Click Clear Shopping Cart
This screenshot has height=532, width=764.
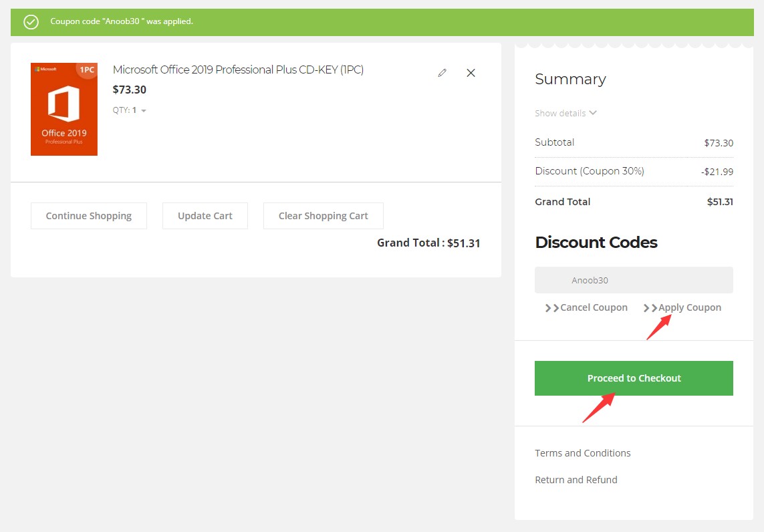324,215
